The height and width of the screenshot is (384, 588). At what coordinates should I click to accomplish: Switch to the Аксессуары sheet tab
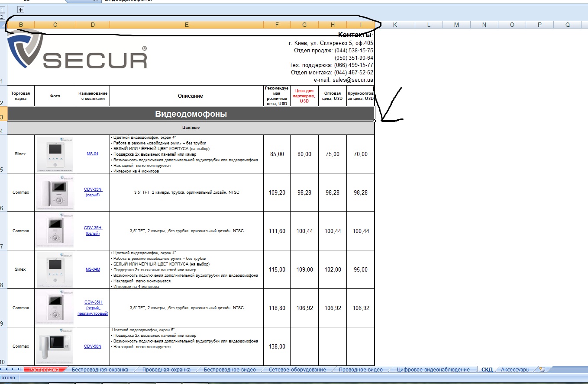(x=515, y=370)
